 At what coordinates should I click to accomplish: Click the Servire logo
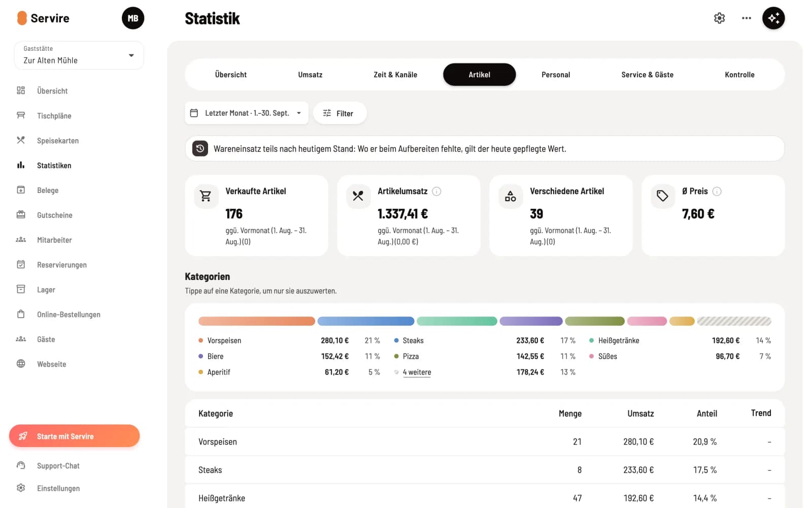(x=43, y=18)
